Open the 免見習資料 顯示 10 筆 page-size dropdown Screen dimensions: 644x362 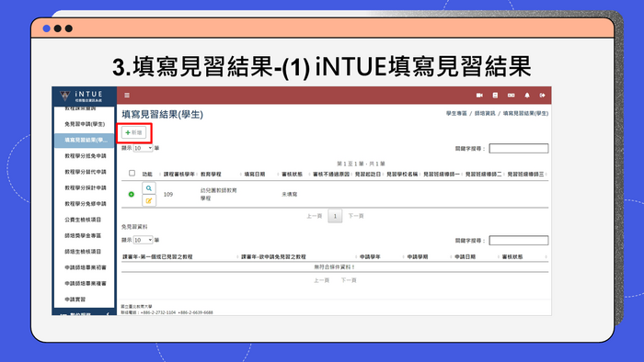tap(143, 240)
